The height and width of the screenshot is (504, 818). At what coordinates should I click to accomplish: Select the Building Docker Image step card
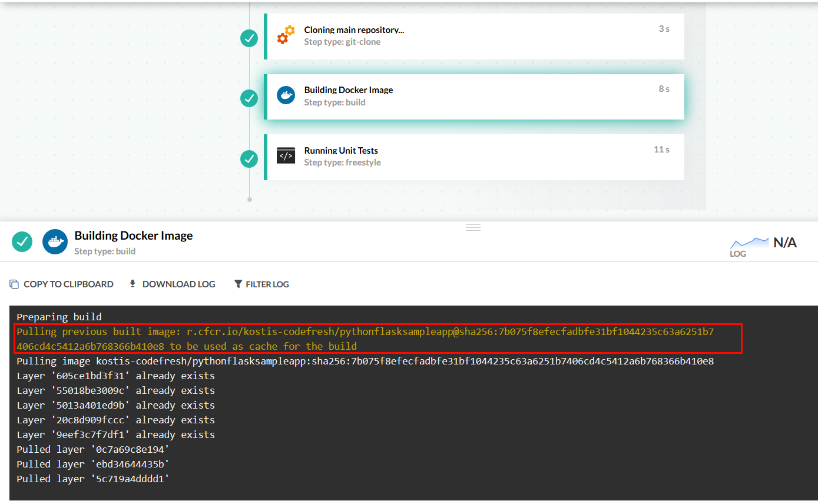pos(474,97)
